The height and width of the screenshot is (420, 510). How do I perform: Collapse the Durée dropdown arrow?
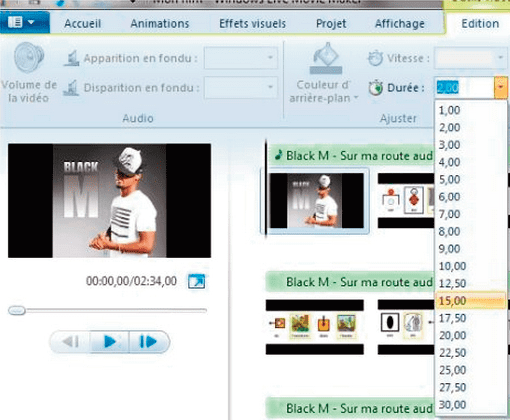(501, 87)
